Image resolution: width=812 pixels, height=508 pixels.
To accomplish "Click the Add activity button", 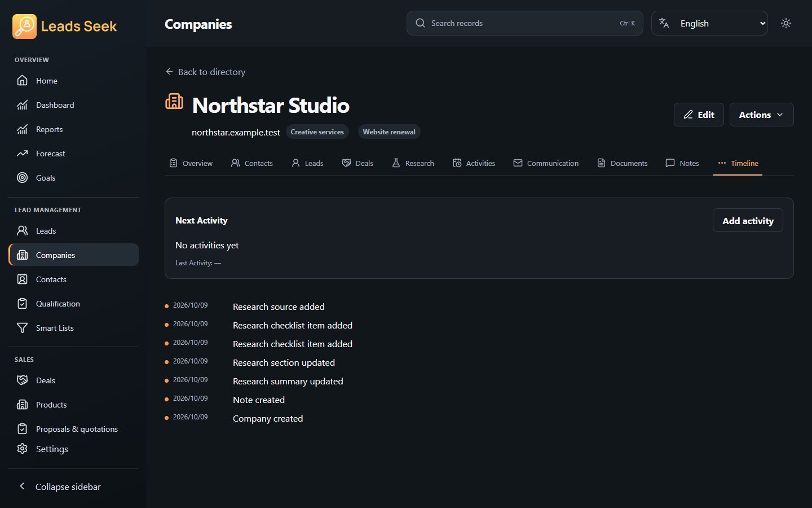I will coord(748,221).
